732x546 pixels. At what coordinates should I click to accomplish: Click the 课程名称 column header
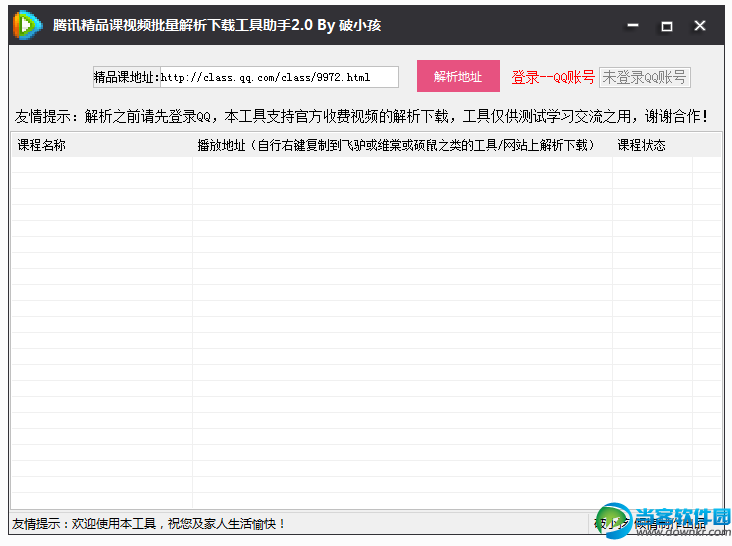[x=101, y=145]
